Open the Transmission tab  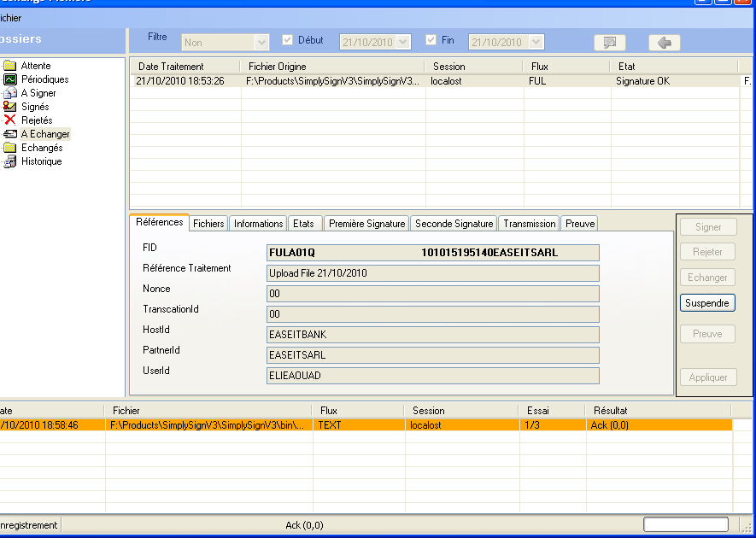point(530,224)
